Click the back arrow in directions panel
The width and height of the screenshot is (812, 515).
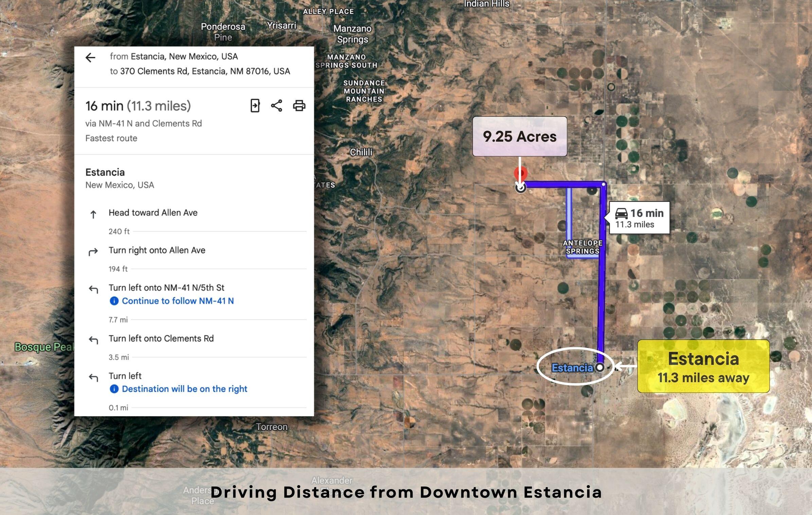coord(90,57)
